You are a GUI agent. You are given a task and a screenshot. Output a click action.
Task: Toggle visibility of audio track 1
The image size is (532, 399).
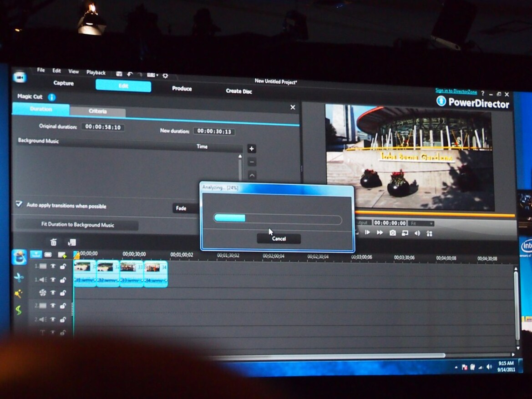[53, 279]
